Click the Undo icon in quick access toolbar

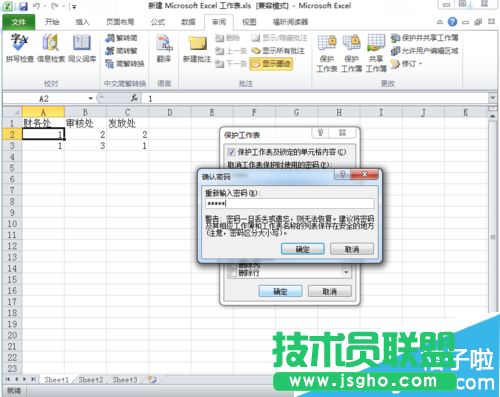(36, 6)
